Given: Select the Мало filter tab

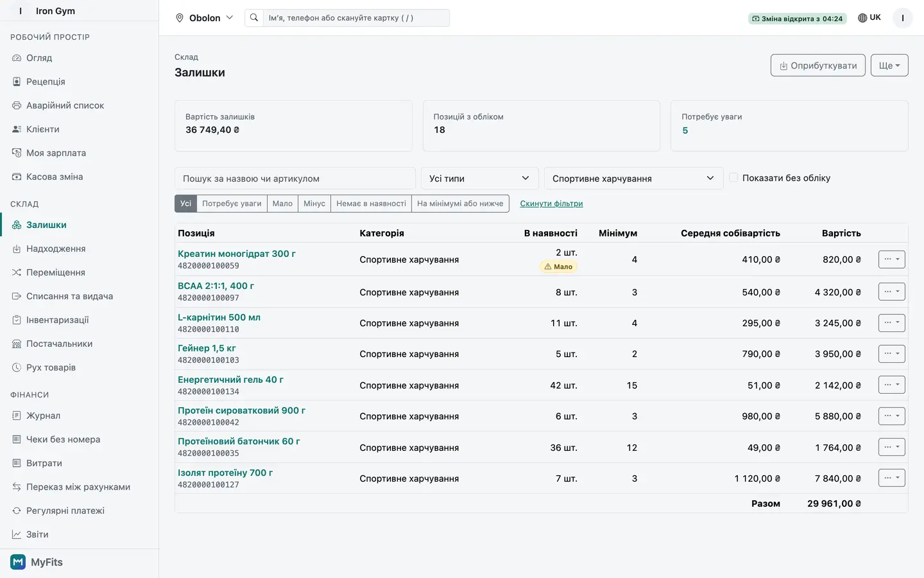Looking at the screenshot, I should [x=282, y=204].
